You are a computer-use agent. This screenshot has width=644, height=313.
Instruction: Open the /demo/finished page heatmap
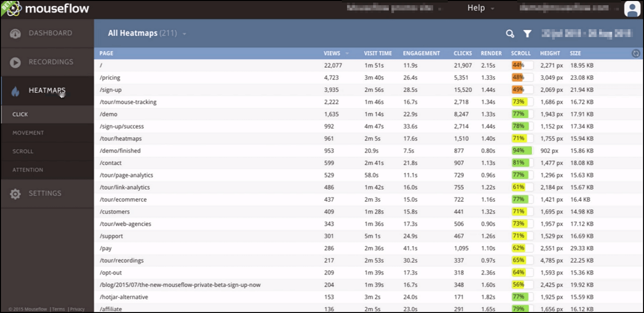(120, 151)
